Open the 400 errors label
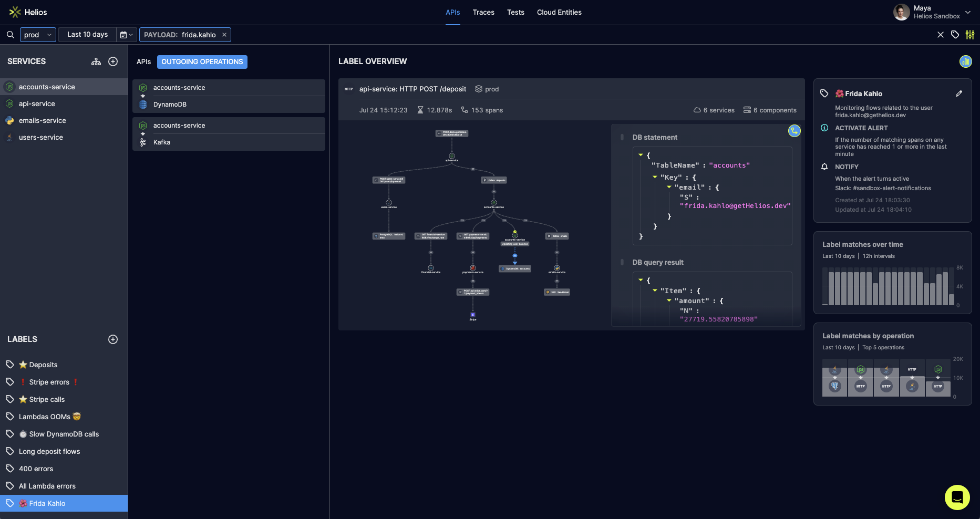This screenshot has width=980, height=519. [x=64, y=469]
